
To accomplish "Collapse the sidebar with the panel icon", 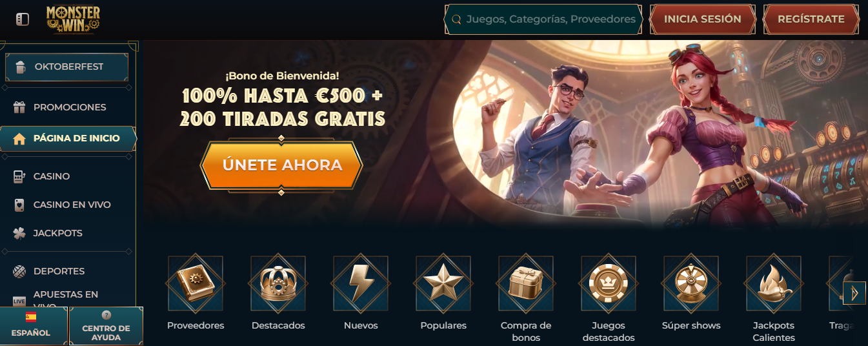I will 23,19.
